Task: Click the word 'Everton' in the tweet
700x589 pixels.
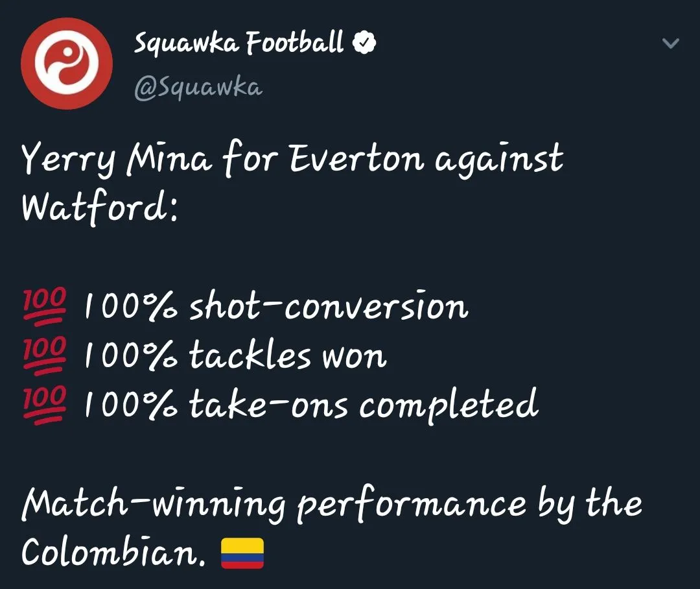Action: [356, 160]
